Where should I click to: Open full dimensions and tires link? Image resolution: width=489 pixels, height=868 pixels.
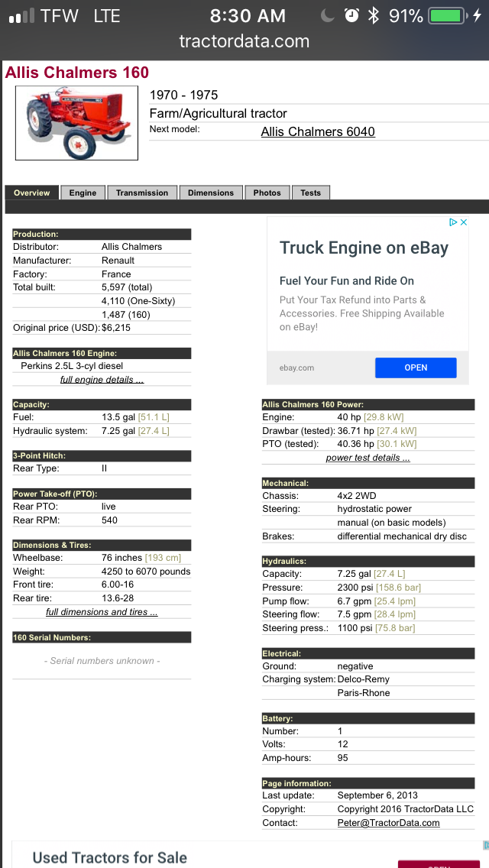(102, 612)
